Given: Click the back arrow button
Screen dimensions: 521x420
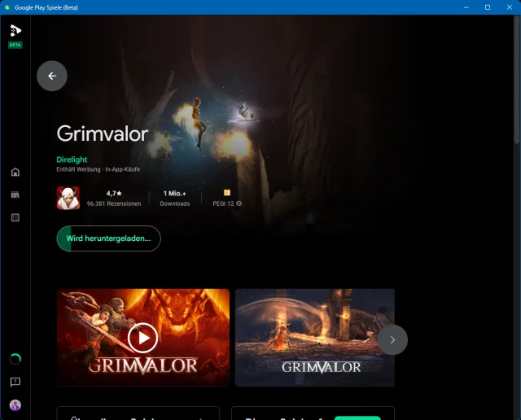Looking at the screenshot, I should point(52,76).
